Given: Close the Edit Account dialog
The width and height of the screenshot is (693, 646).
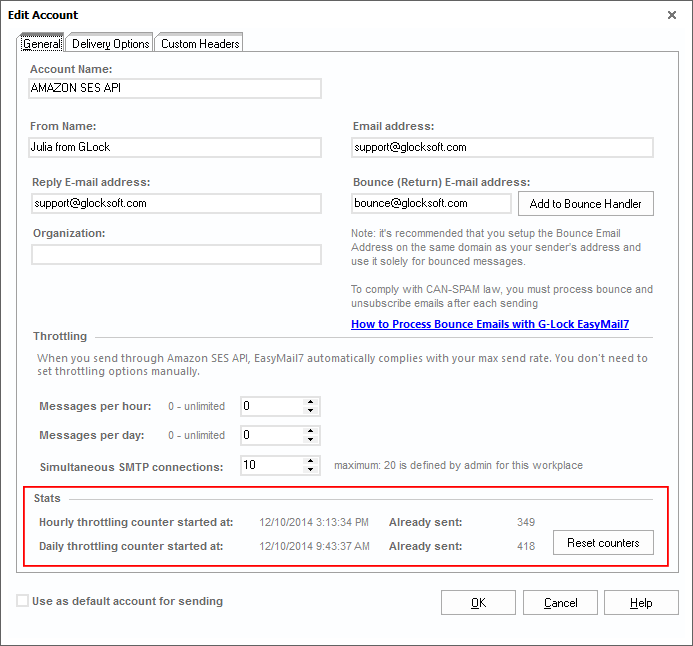Looking at the screenshot, I should 672,15.
